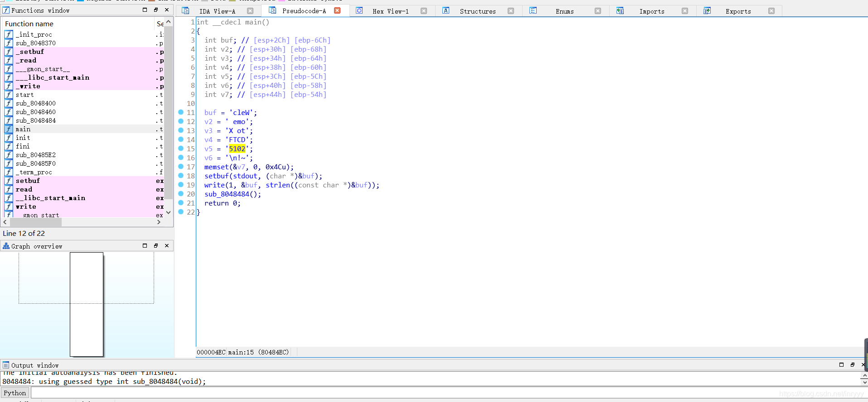The width and height of the screenshot is (868, 402).
Task: Toggle breakpoint dot on line 15
Action: (x=181, y=148)
